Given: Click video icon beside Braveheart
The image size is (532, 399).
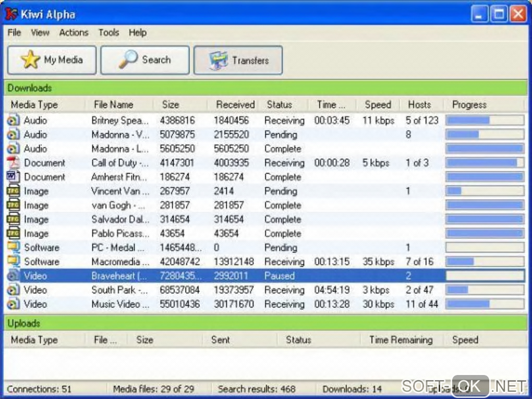Looking at the screenshot, I should tap(13, 275).
